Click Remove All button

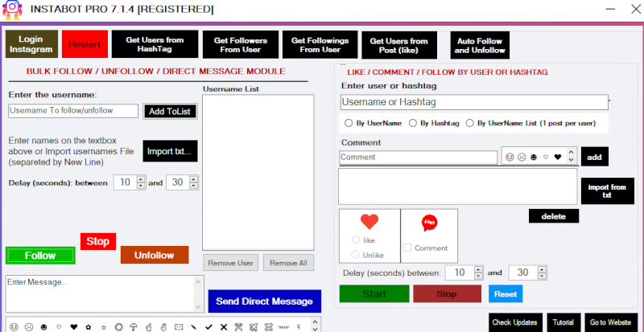[288, 263]
